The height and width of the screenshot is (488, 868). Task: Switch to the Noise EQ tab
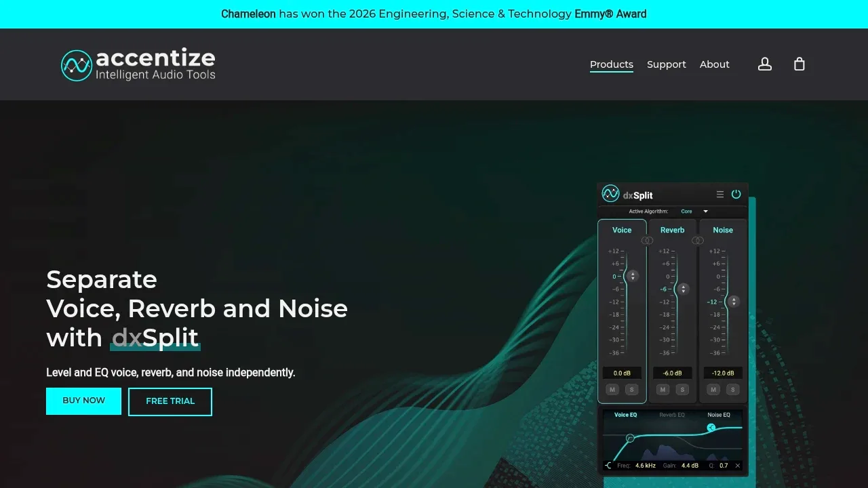(719, 415)
